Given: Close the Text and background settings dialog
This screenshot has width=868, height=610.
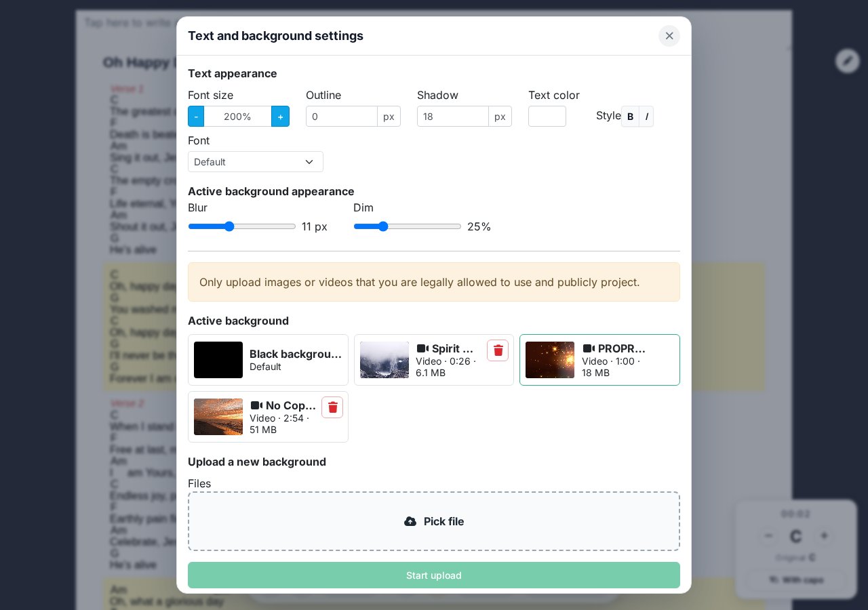Looking at the screenshot, I should point(669,36).
